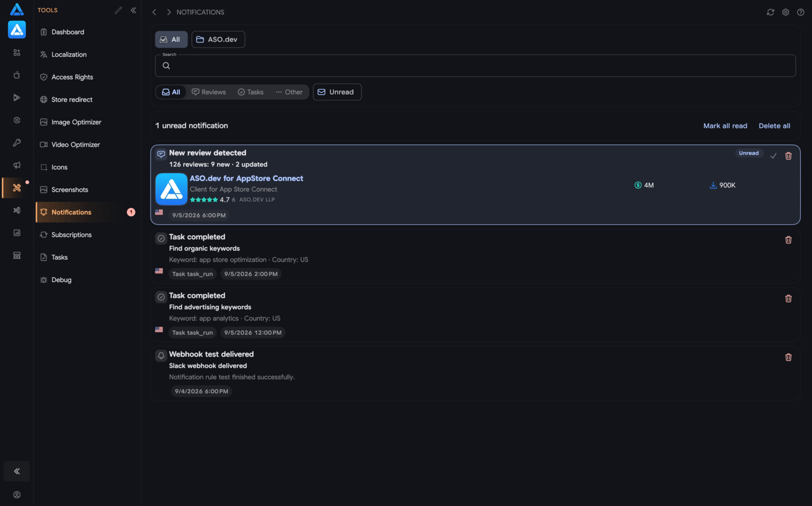Viewport: 812px width, 506px height.
Task: Open Subscriptions in the Tools menu
Action: click(x=87, y=235)
